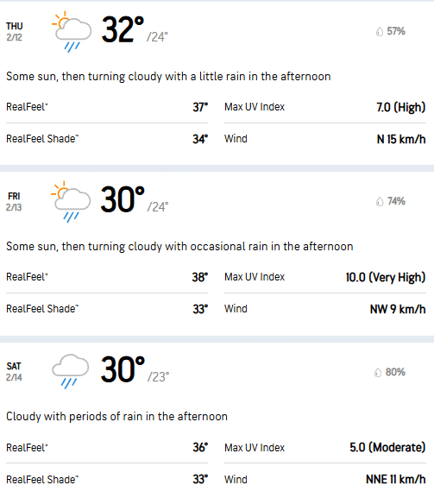The height and width of the screenshot is (504, 434).
Task: Click the 5.0 (Moderate) UV index value
Action: (387, 447)
